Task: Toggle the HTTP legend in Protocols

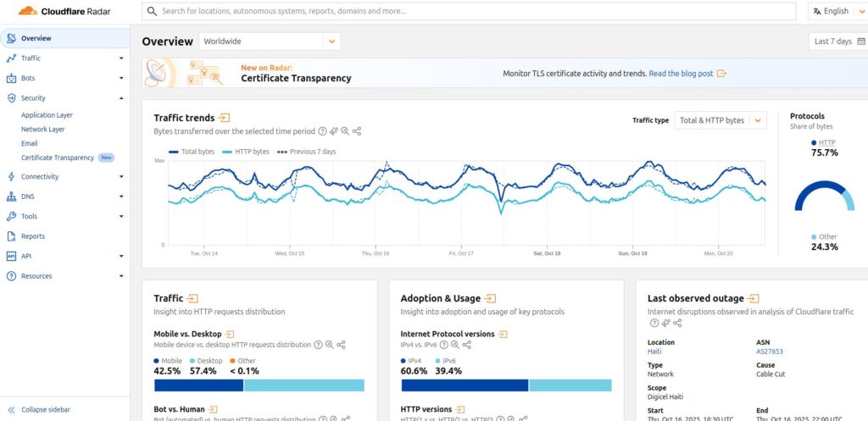Action: pyautogui.click(x=822, y=142)
